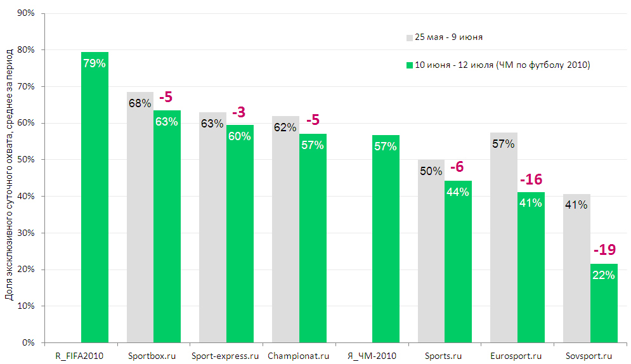Click the green legend swatch for 10 июня - 12 июля
Viewport: 631px width, 364px height.
click(410, 65)
